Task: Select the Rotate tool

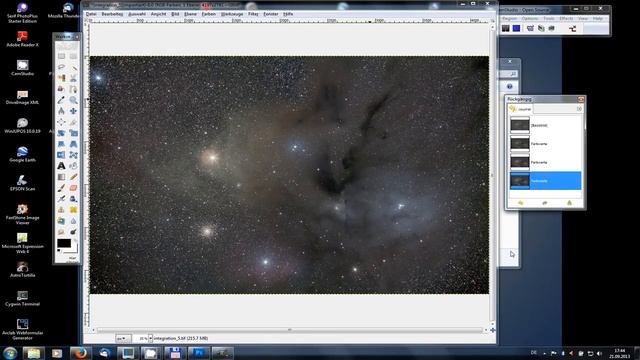Action: pos(61,133)
